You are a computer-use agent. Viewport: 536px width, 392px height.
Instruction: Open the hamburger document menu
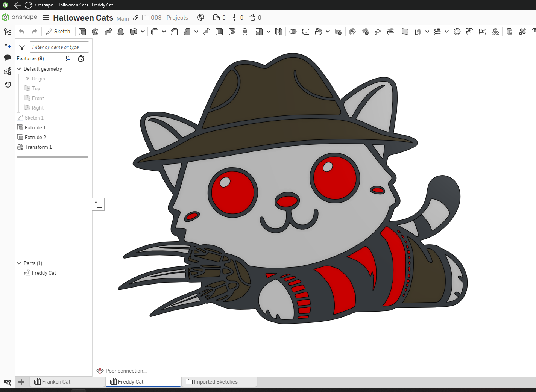[x=46, y=18]
